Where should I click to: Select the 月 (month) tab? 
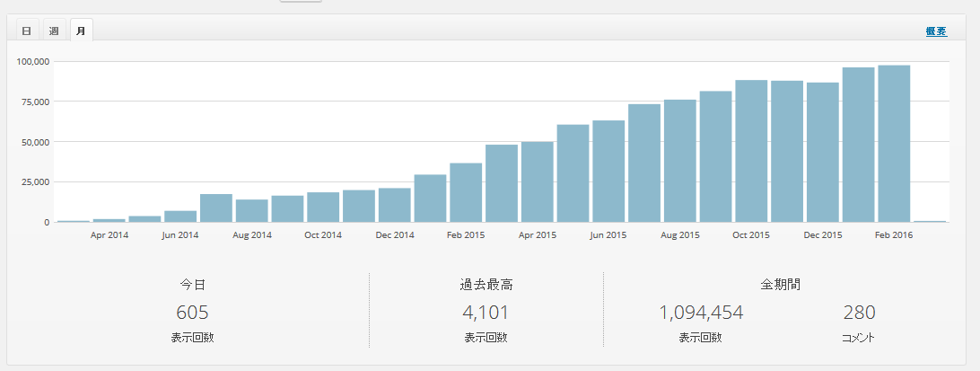pyautogui.click(x=81, y=31)
